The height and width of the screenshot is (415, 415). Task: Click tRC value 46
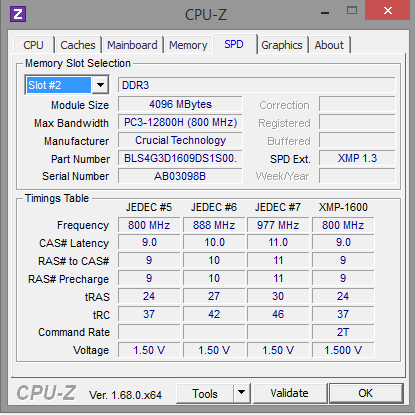click(x=278, y=314)
